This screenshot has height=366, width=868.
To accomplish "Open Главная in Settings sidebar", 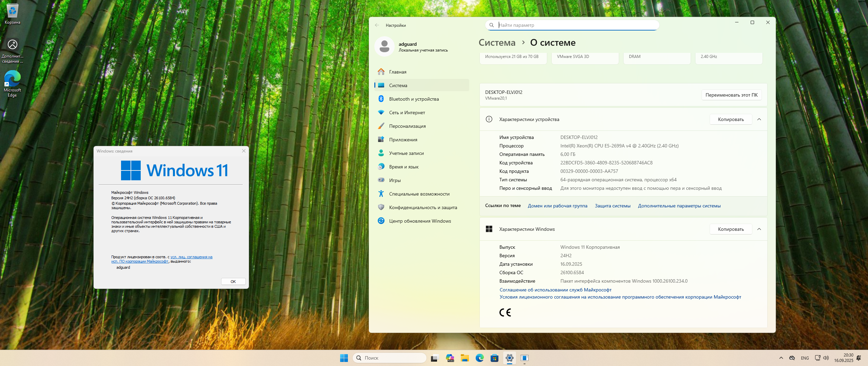I will click(x=421, y=72).
